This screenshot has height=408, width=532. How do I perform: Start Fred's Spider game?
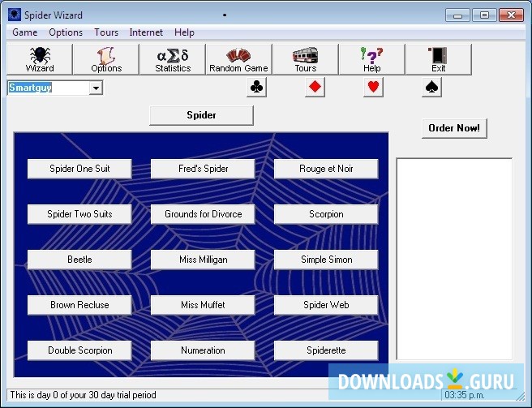pyautogui.click(x=203, y=169)
